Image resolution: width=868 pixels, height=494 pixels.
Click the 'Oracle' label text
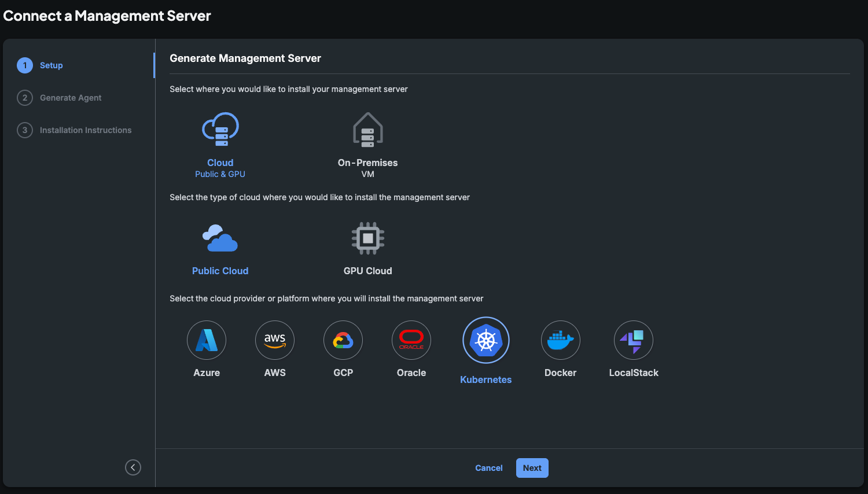point(411,373)
